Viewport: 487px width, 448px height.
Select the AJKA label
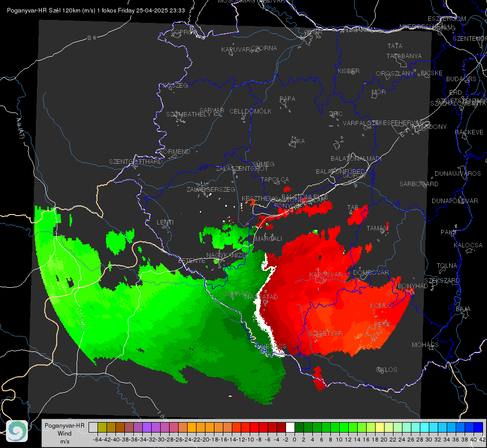tap(297, 141)
